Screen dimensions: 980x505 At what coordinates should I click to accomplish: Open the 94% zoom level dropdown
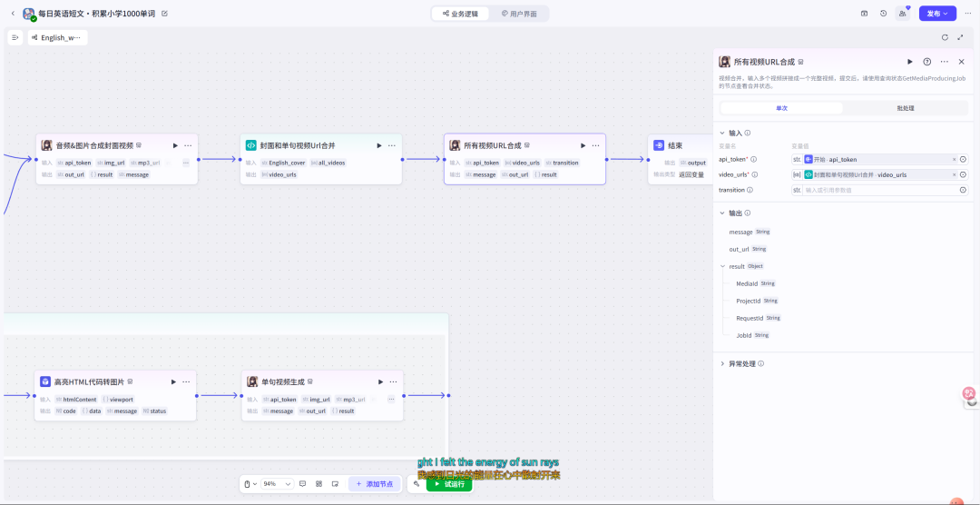tap(277, 484)
